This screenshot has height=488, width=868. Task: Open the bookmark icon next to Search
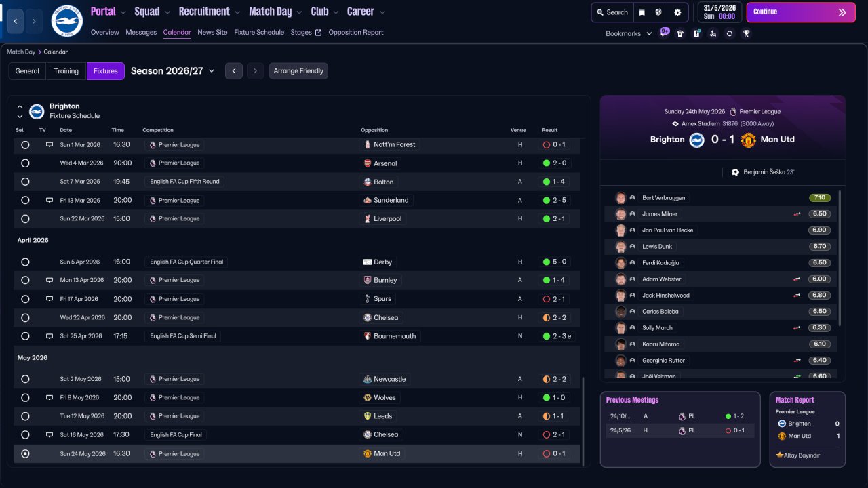(642, 12)
